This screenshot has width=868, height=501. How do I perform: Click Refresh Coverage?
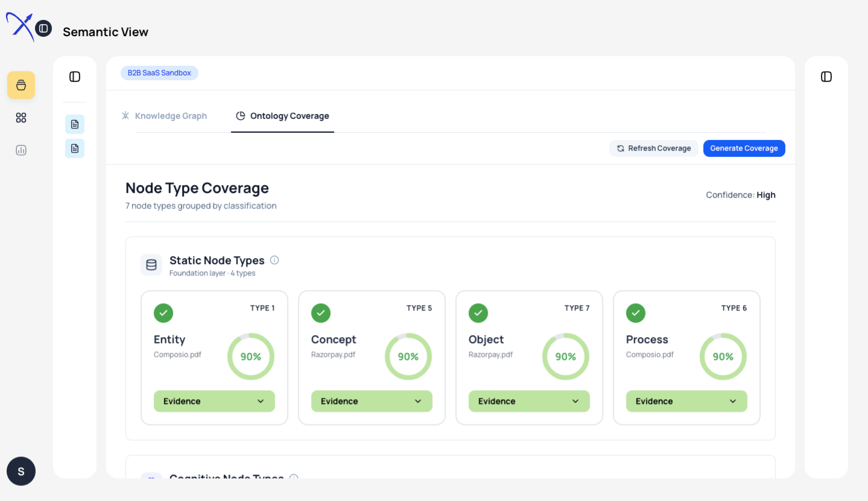click(x=653, y=148)
